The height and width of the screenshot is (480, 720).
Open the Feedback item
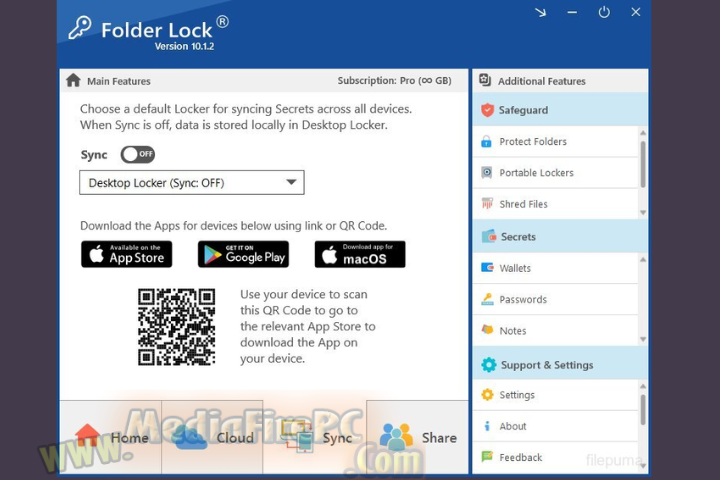(556, 457)
